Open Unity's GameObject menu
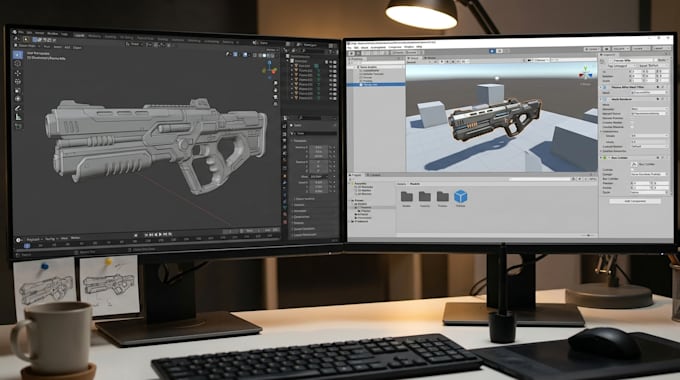This screenshot has height=380, width=680. click(x=378, y=47)
